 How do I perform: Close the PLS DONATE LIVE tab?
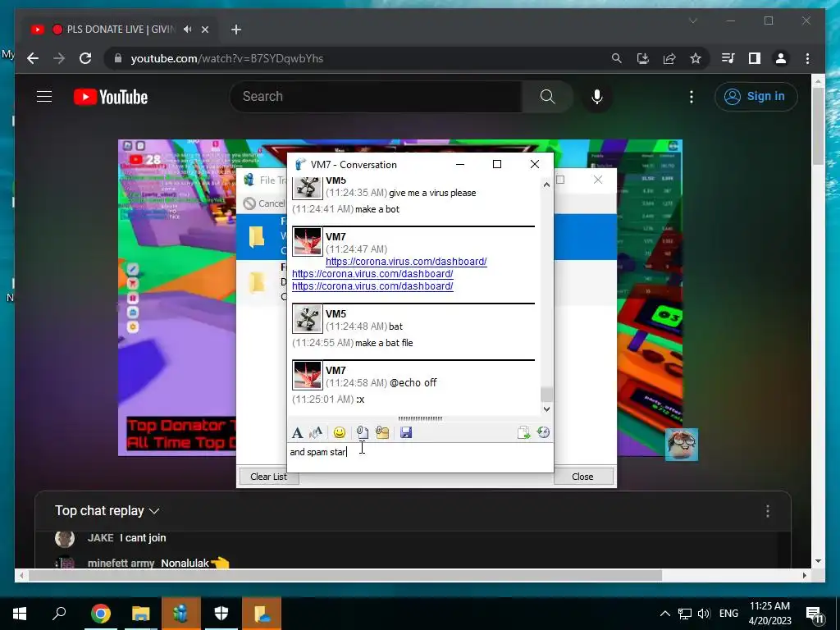tap(204, 30)
